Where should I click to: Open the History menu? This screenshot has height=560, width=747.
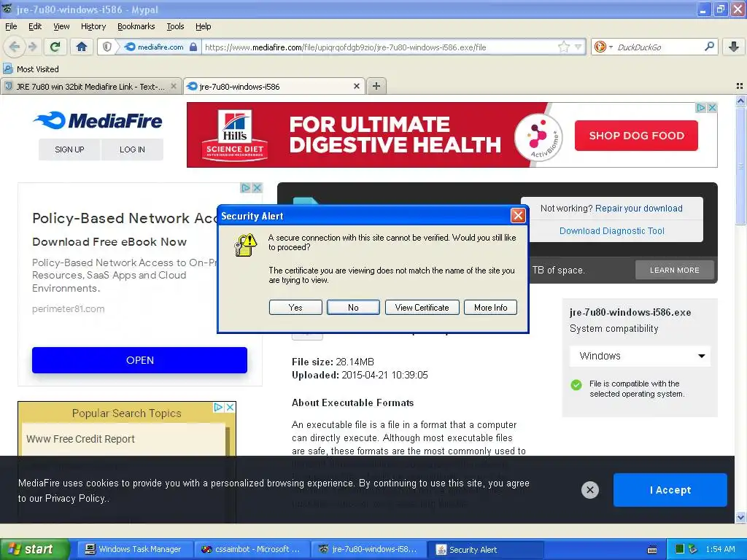(x=93, y=26)
